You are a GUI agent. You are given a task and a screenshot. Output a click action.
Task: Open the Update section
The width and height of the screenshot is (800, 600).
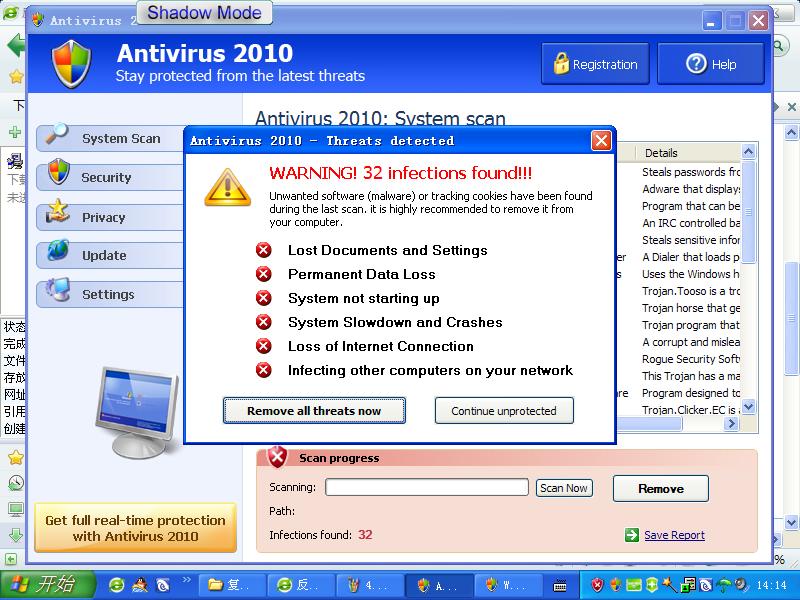110,255
